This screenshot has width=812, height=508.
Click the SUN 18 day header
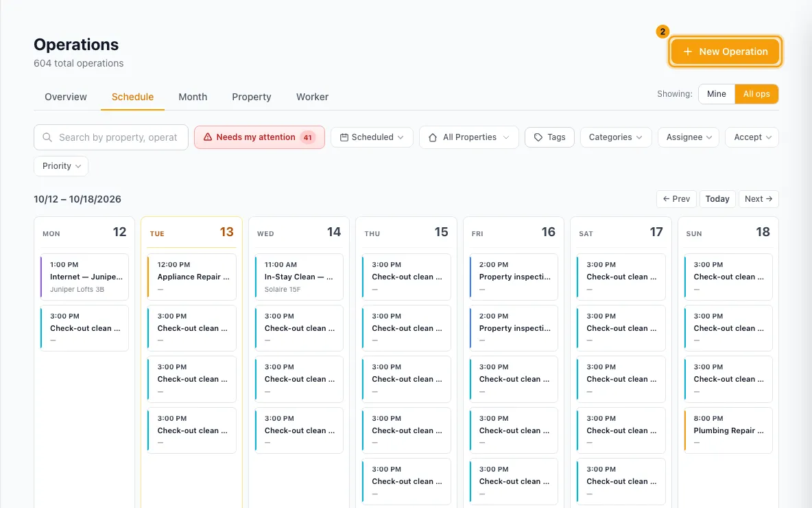click(x=728, y=232)
